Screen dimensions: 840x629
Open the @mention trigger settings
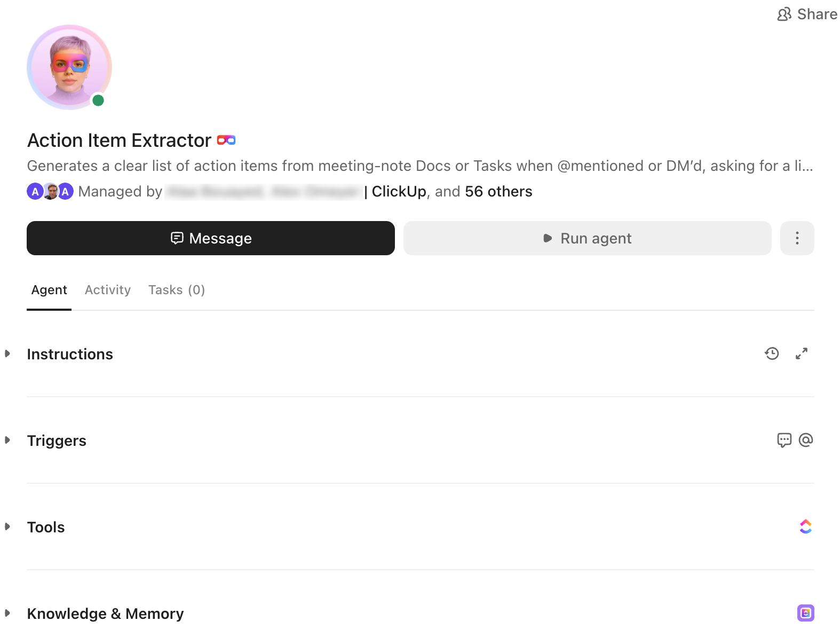point(806,440)
